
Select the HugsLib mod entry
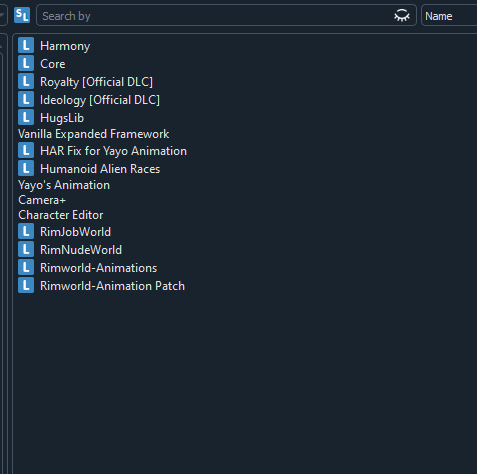pos(62,118)
